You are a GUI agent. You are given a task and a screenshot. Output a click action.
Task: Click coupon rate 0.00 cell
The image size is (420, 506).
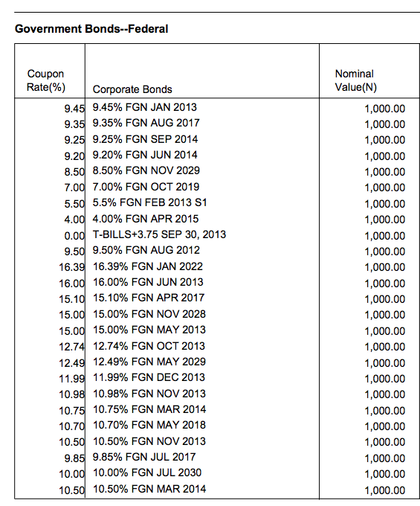coord(74,236)
